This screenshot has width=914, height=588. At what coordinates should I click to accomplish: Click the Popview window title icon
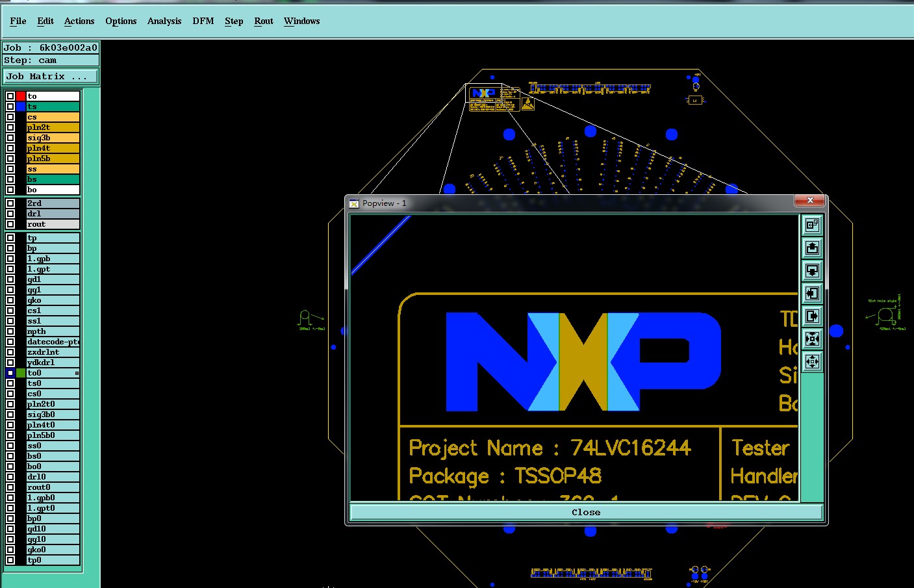354,203
